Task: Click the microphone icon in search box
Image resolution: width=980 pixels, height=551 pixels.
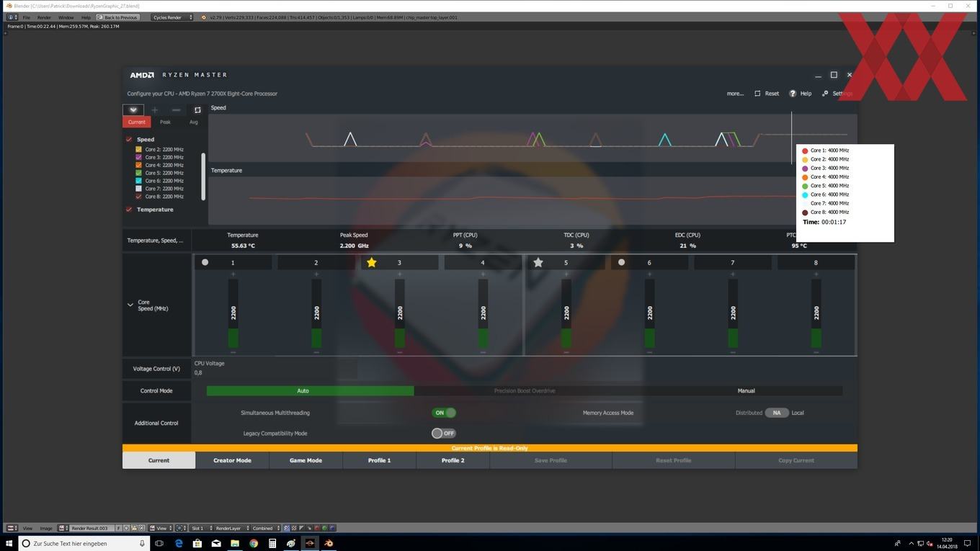Action: coord(142,543)
